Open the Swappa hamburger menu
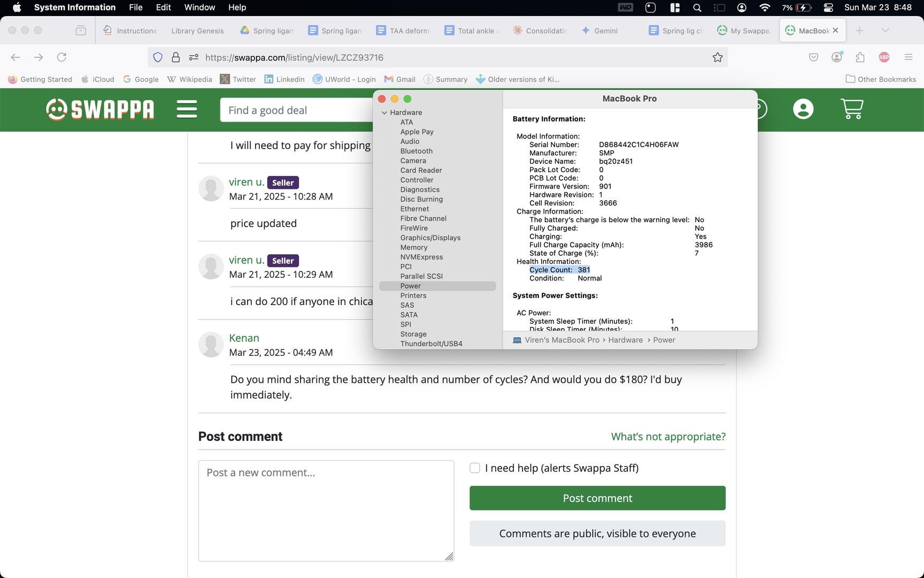 pos(187,109)
